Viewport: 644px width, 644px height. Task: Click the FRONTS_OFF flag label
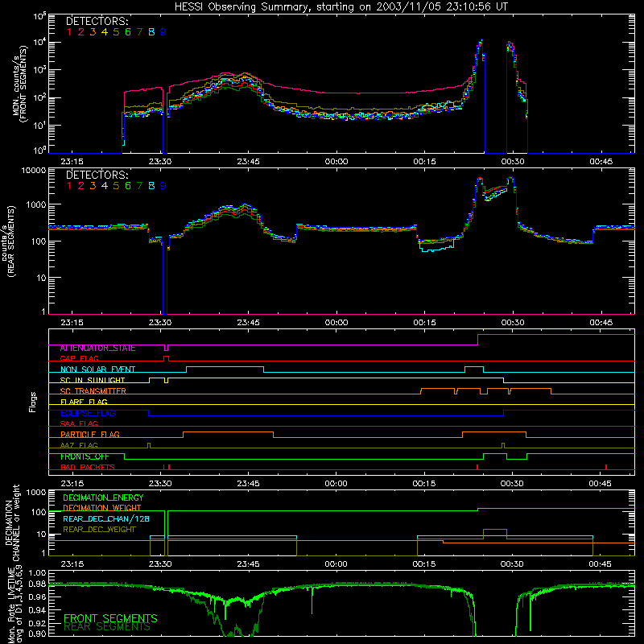tap(85, 456)
